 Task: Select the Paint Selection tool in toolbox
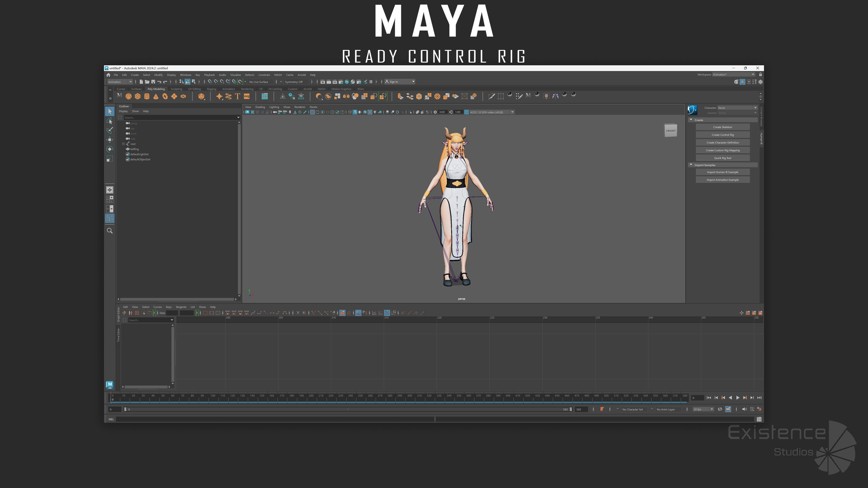pos(109,130)
